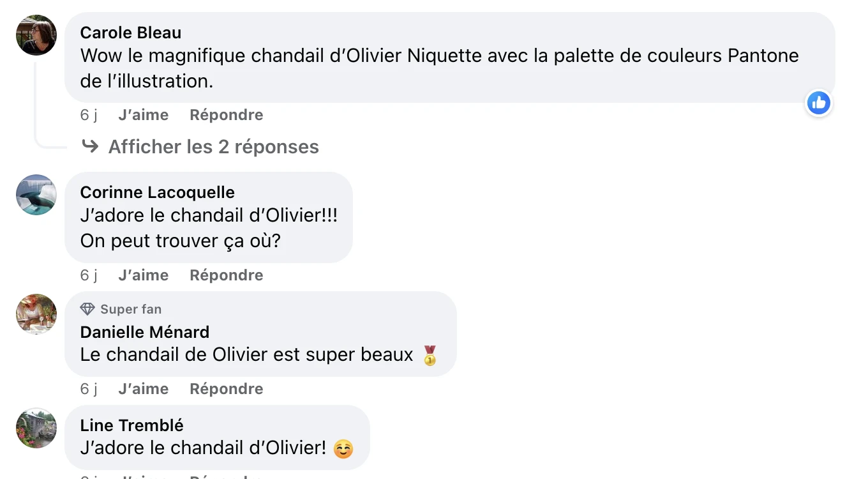Click the Super fan diamond badge icon
This screenshot has height=479, width=868.
(87, 309)
